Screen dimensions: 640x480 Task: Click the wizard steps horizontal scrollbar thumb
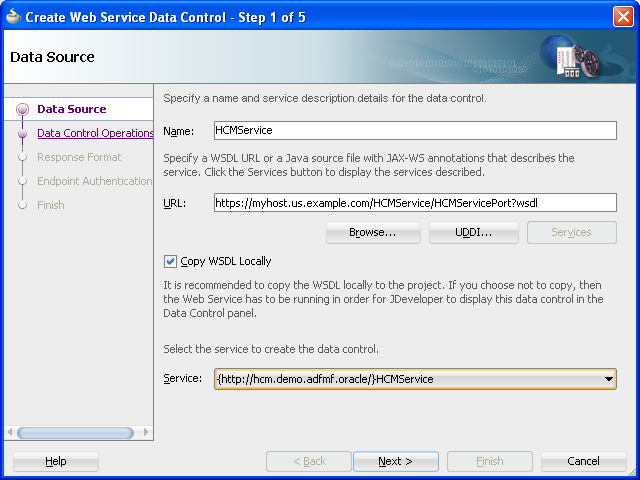click(x=76, y=433)
